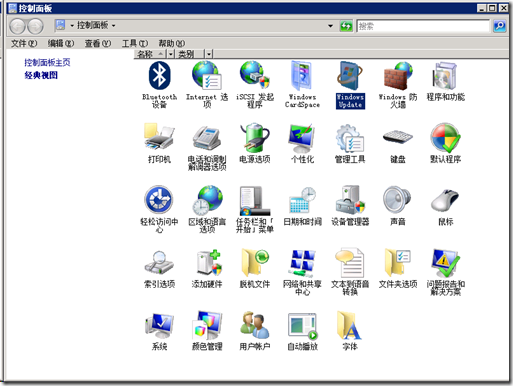
Task: Open the 个性化 icon
Action: tap(302, 144)
